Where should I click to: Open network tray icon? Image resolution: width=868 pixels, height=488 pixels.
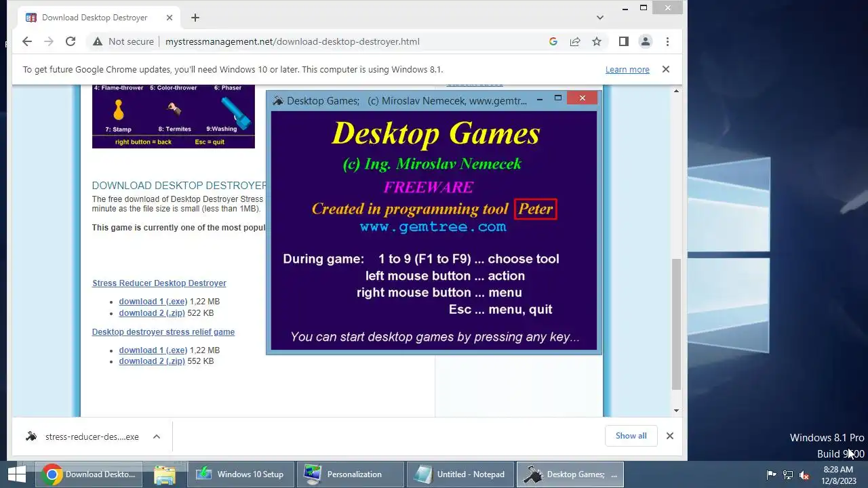pyautogui.click(x=788, y=475)
